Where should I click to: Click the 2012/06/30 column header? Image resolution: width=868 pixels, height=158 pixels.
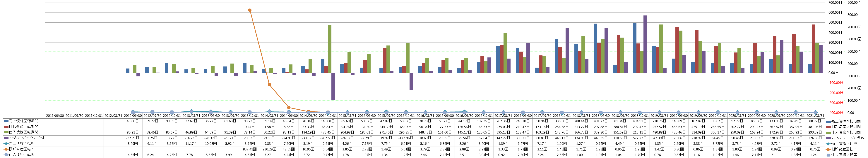(133, 115)
